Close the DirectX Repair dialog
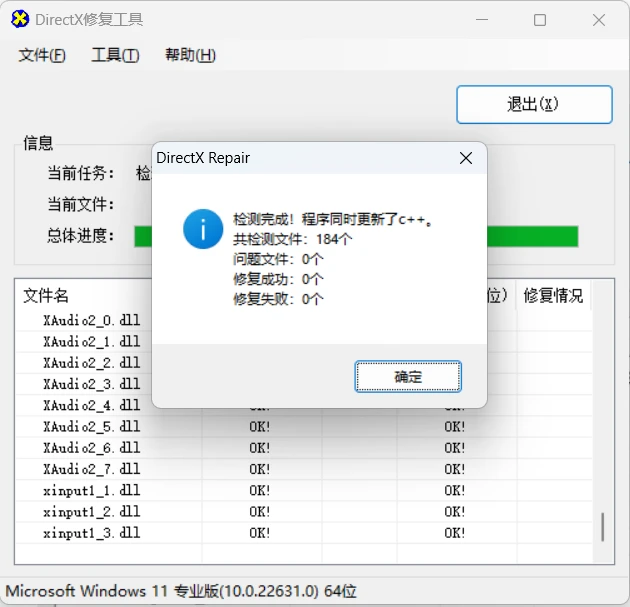 (x=466, y=158)
